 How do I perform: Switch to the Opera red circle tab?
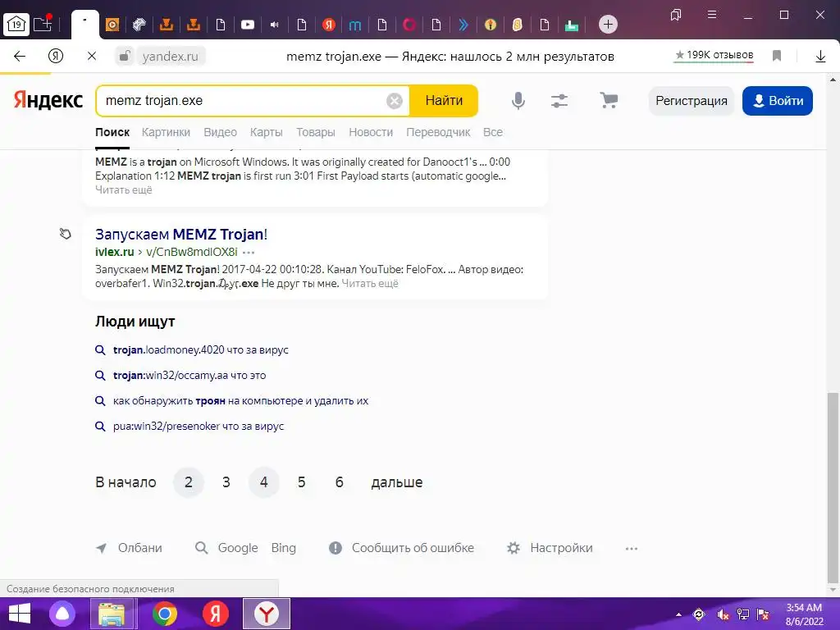click(x=409, y=25)
